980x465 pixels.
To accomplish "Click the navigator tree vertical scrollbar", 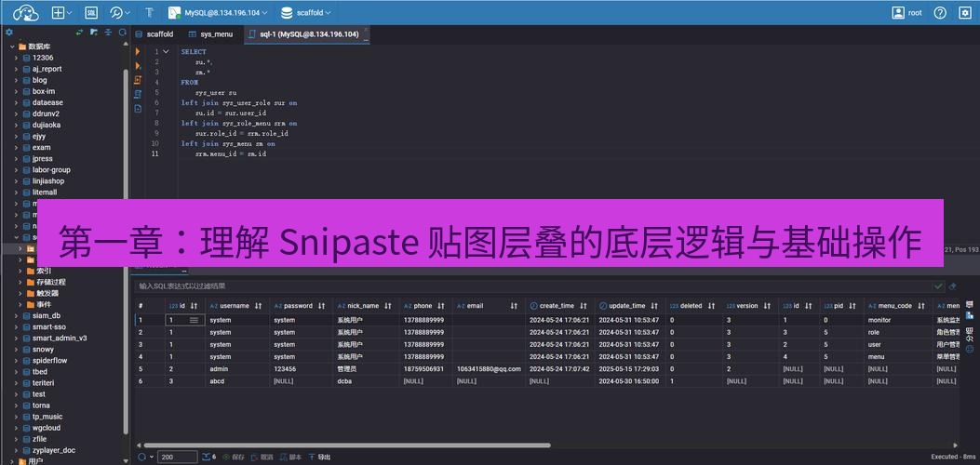I will point(127,249).
